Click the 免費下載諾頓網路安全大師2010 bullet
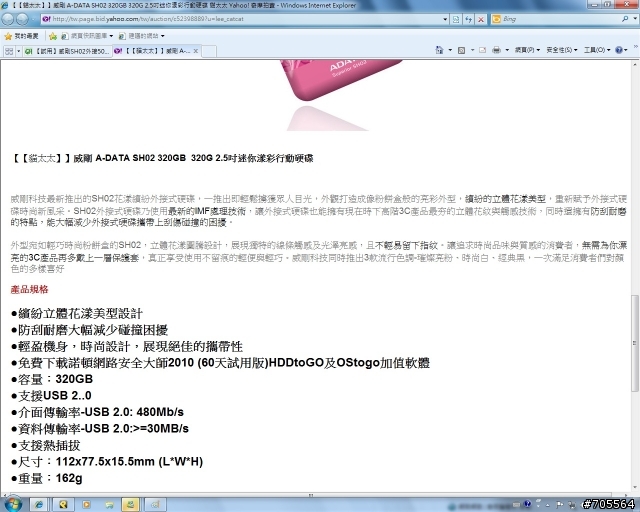The image size is (640, 512). (x=220, y=363)
